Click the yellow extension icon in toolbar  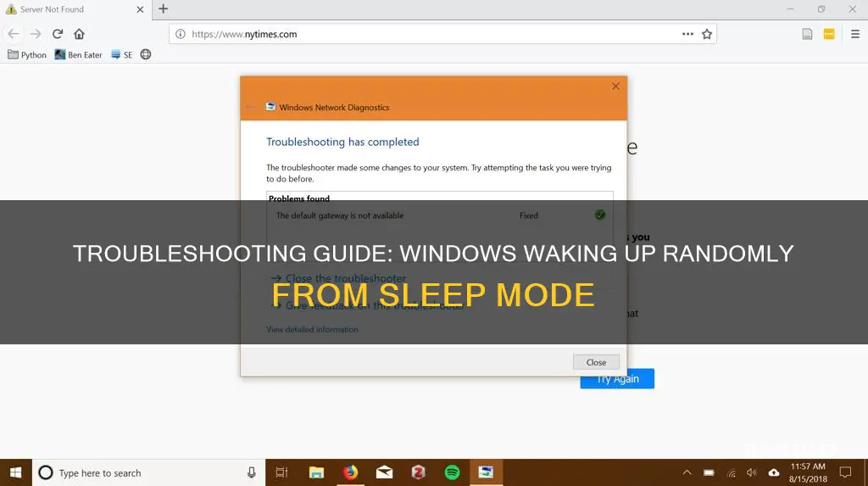pyautogui.click(x=829, y=34)
